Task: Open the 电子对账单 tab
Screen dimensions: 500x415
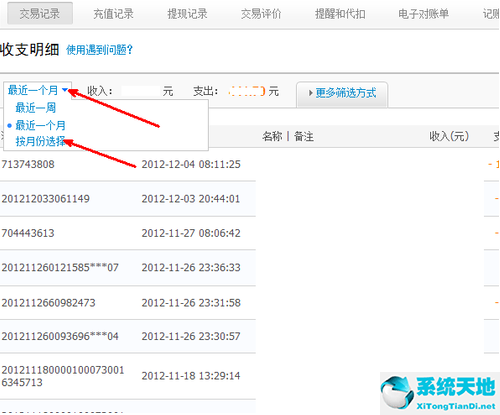Action: [x=423, y=14]
